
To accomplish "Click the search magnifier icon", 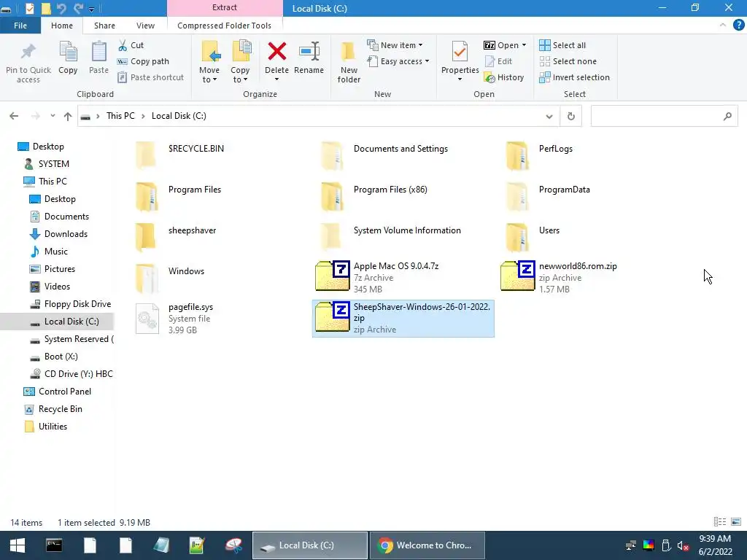I will (x=727, y=116).
